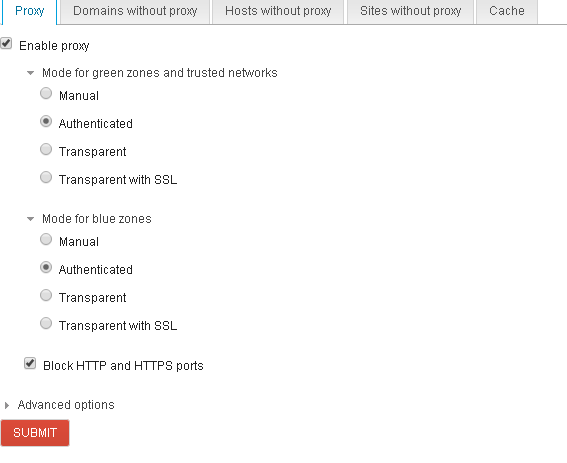The height and width of the screenshot is (463, 567).
Task: Choose Transparent with SSL for blue zones
Action: click(46, 323)
